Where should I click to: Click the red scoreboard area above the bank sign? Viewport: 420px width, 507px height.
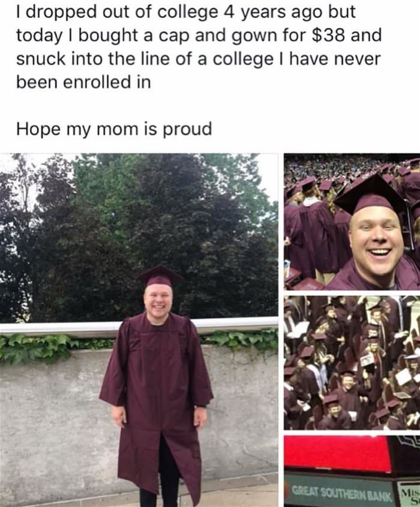point(338,454)
